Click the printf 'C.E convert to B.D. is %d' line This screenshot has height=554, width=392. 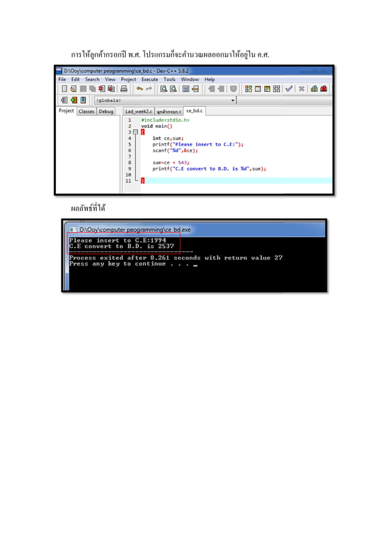(x=209, y=169)
